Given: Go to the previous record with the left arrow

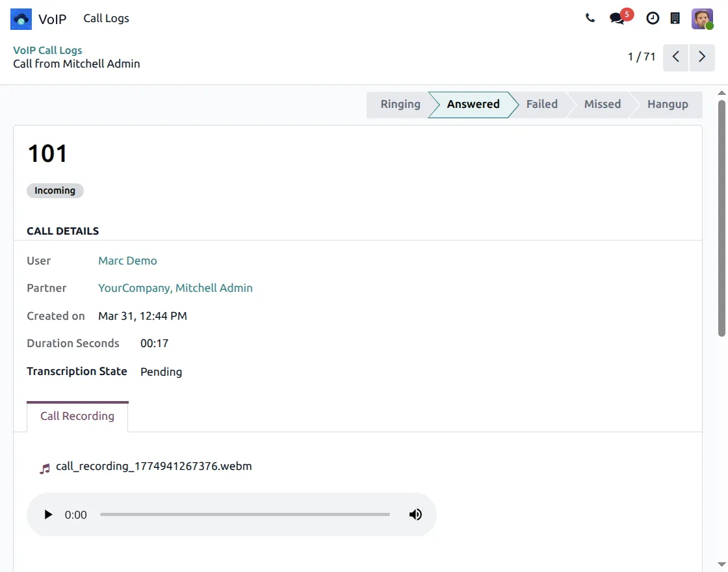Looking at the screenshot, I should point(675,57).
